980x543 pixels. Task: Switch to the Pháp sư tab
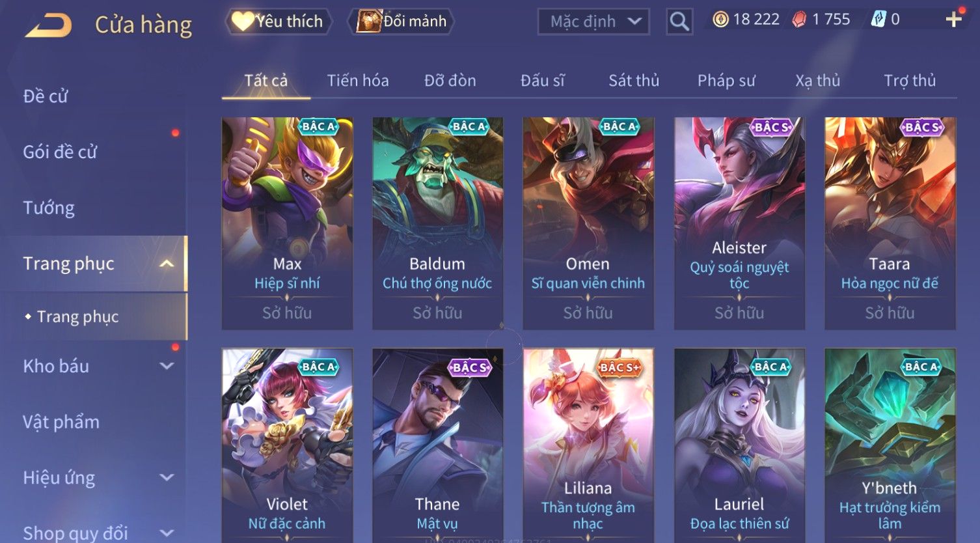click(726, 81)
